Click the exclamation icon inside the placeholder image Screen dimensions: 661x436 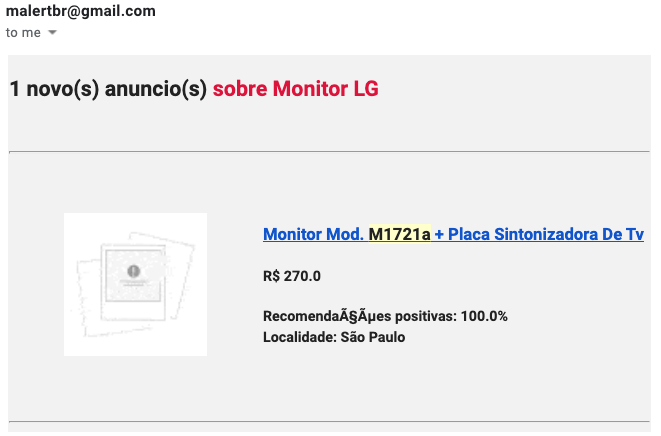pos(134,271)
